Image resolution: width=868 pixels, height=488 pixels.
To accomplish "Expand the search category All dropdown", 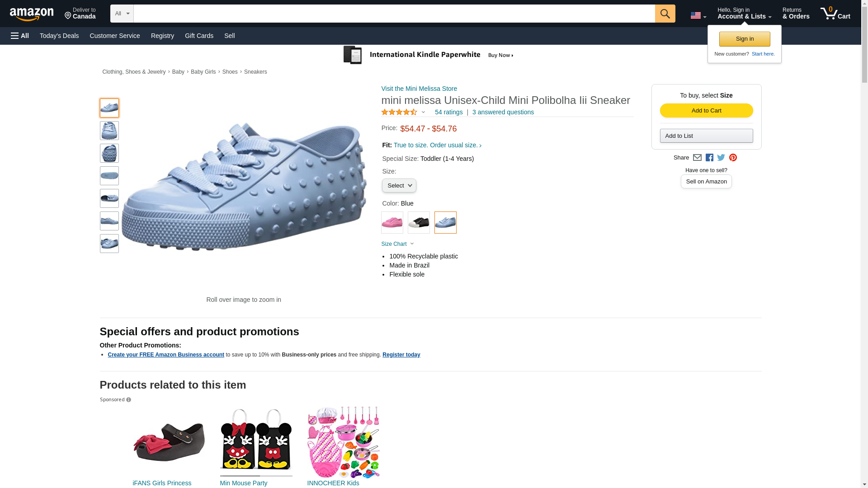I will click(x=122, y=14).
